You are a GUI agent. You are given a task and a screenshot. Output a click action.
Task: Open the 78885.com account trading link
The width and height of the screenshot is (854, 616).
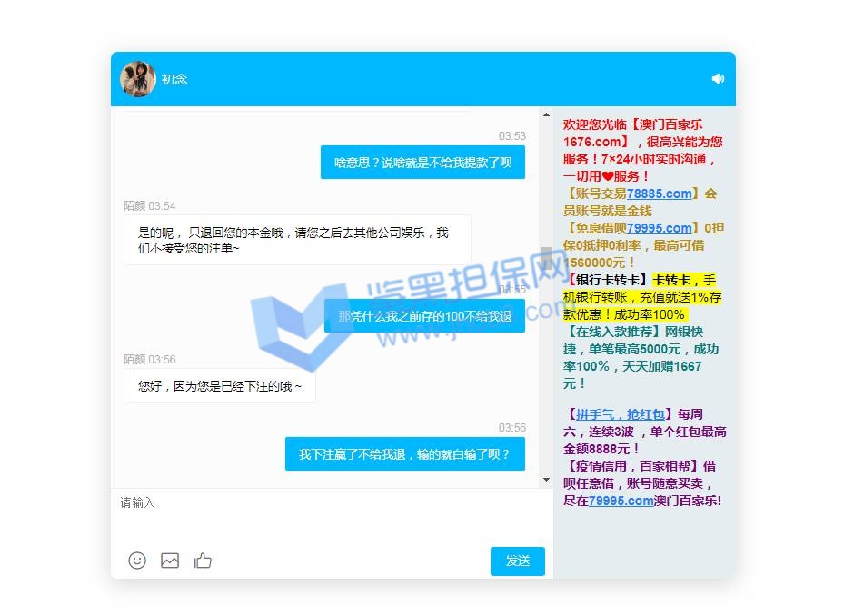659,194
